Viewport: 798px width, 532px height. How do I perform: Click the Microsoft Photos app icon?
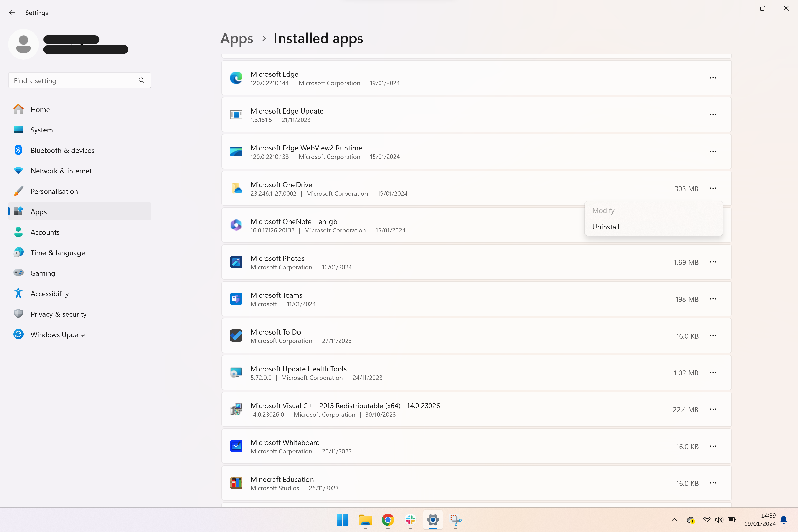point(236,262)
